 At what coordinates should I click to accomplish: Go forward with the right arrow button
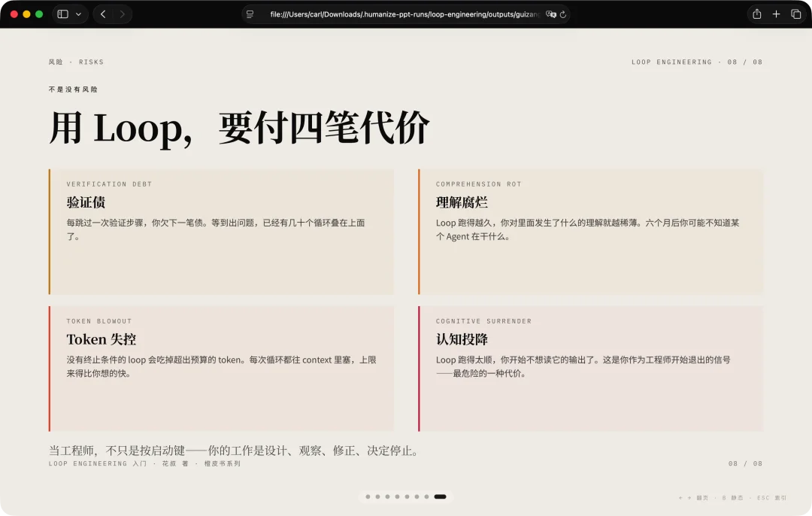(x=123, y=14)
